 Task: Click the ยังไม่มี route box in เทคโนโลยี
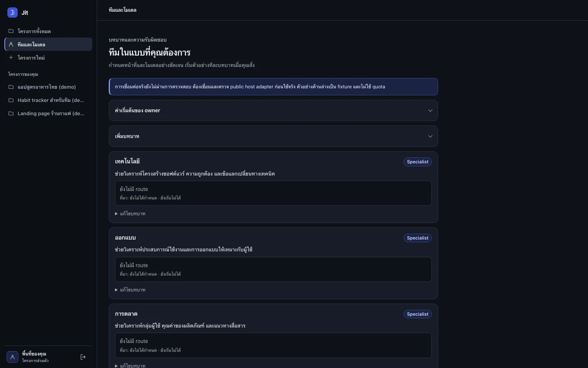pos(273,193)
